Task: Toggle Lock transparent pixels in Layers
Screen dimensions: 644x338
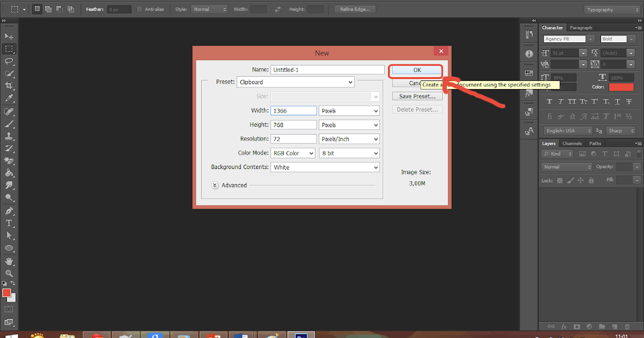Action: coord(559,181)
